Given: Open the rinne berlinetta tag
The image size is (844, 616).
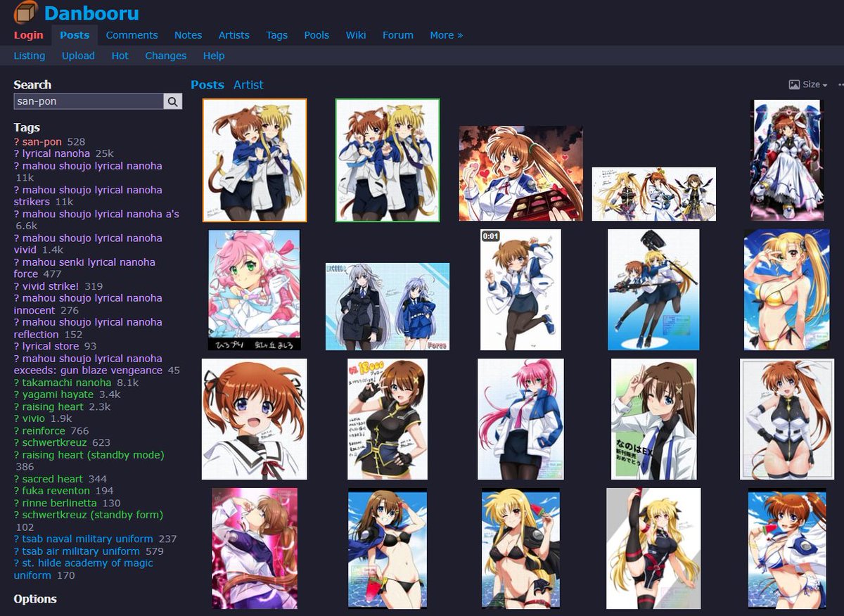Looking at the screenshot, I should pyautogui.click(x=60, y=503).
